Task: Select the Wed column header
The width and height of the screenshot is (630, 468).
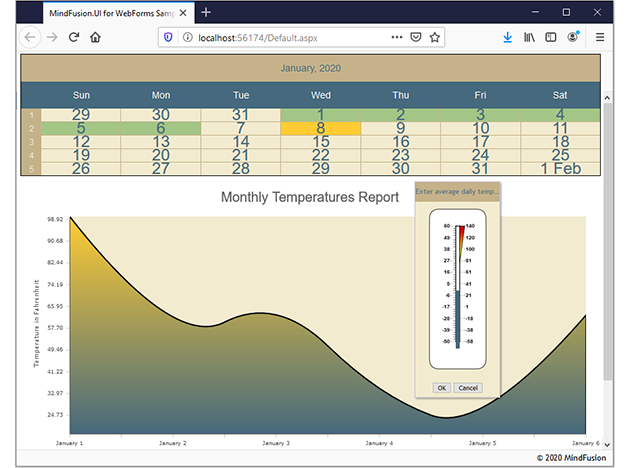Action: pos(321,95)
